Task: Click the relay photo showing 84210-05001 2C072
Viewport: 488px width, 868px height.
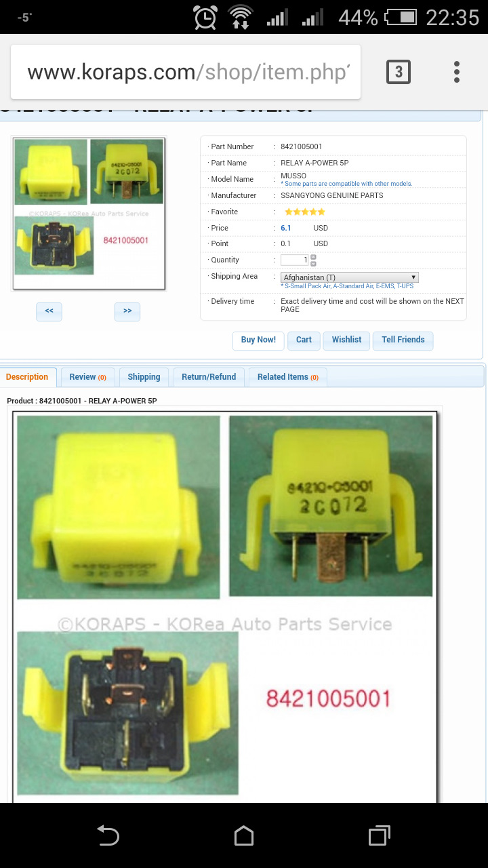Action: coord(331,506)
